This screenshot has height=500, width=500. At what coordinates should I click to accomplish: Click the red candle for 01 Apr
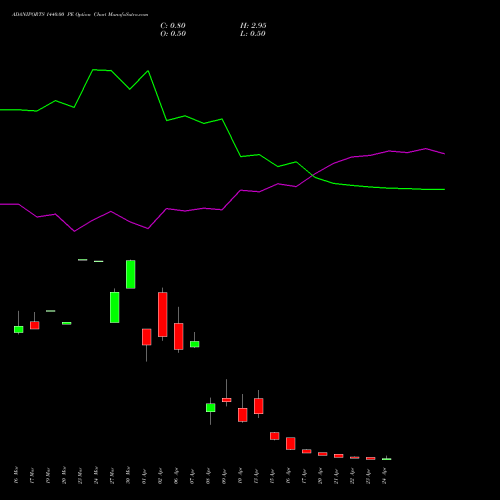click(147, 337)
